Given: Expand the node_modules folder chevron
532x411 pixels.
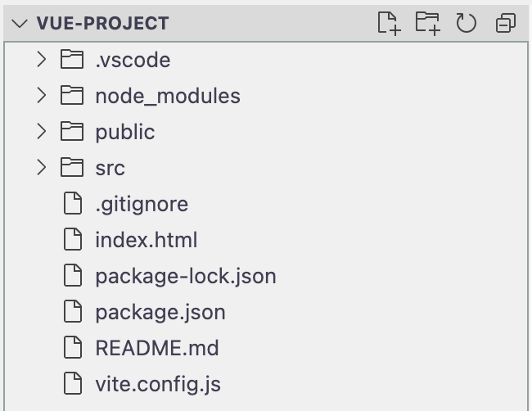Looking at the screenshot, I should pyautogui.click(x=42, y=96).
